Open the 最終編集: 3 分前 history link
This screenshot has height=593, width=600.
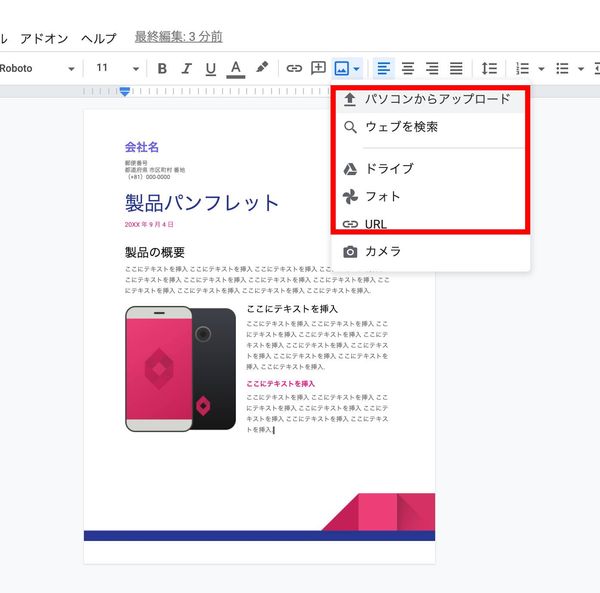coord(178,37)
